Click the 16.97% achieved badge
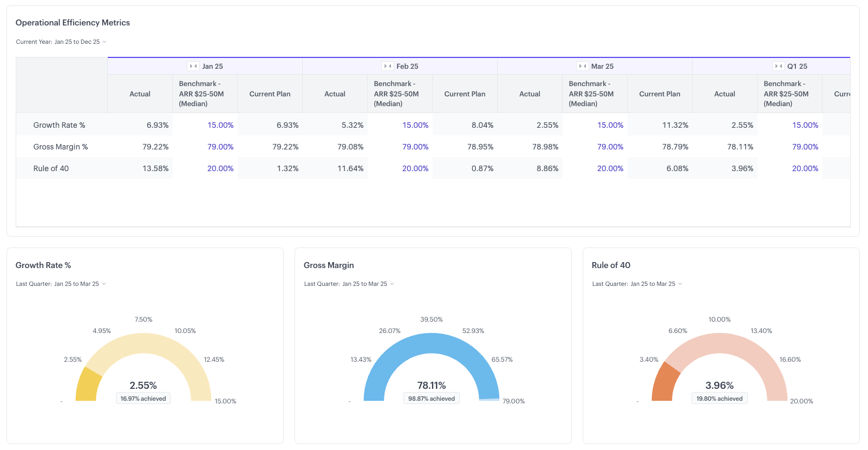Screen dimensions: 868x450 [143, 399]
